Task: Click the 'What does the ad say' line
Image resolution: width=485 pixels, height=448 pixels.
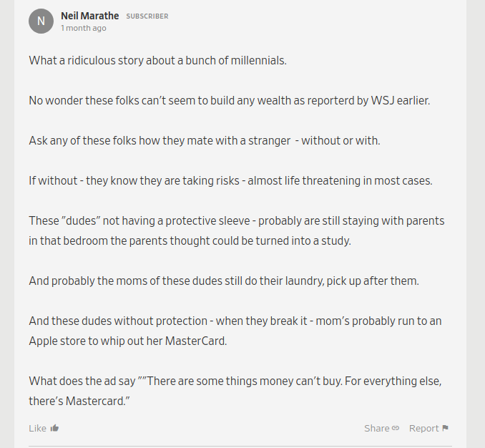Action: tap(235, 381)
